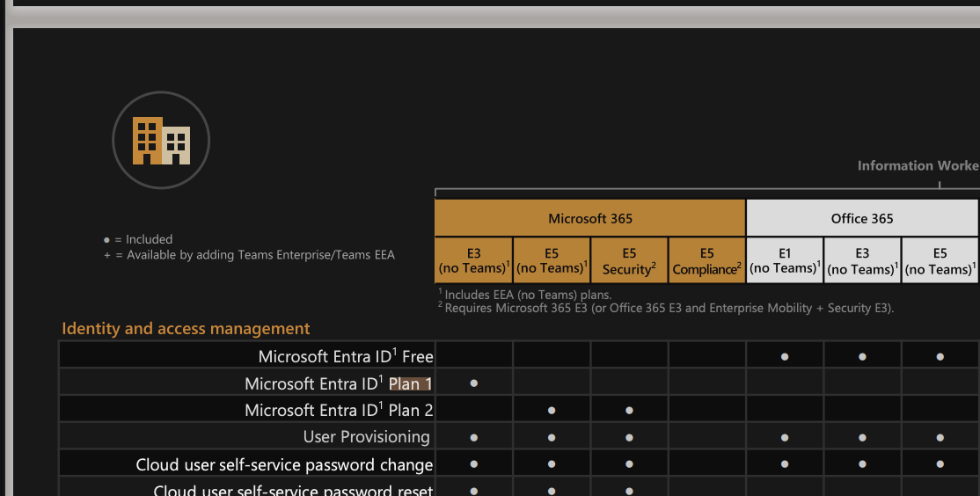980x496 pixels.
Task: Click Entra ID Free dot under Office 365 E1
Action: pyautogui.click(x=785, y=357)
